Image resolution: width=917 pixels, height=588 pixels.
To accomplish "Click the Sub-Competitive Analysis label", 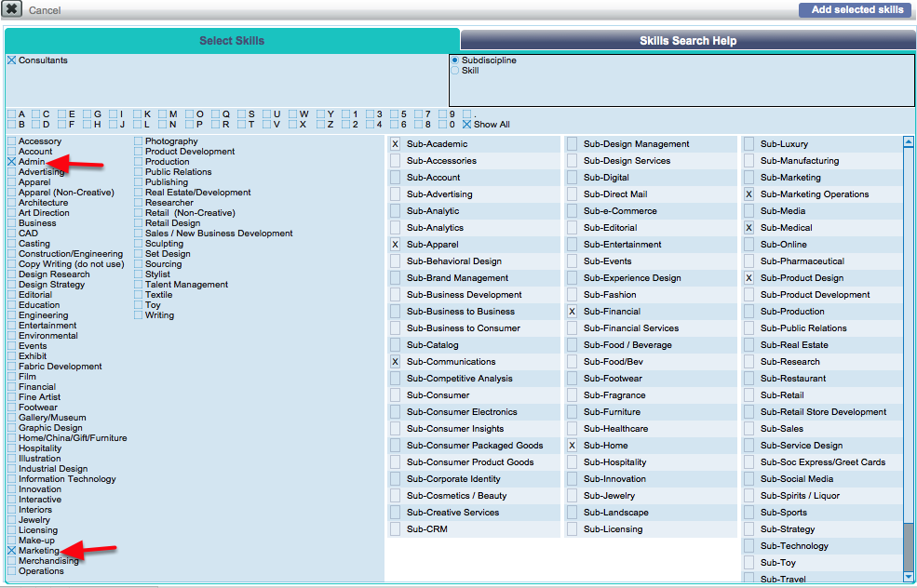I will pos(459,379).
